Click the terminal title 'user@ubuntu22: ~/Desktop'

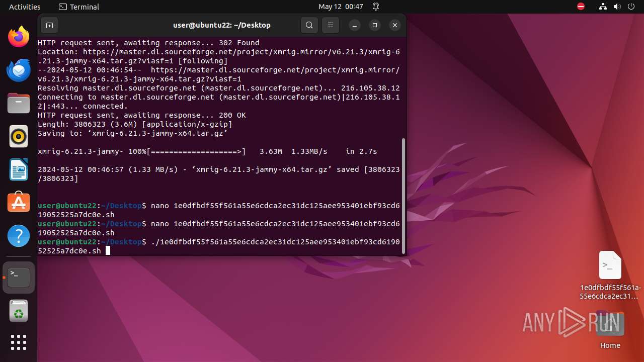(x=222, y=25)
